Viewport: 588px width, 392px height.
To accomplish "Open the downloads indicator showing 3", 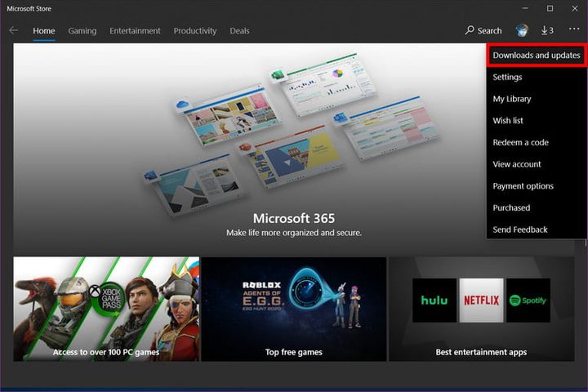I will (x=547, y=30).
